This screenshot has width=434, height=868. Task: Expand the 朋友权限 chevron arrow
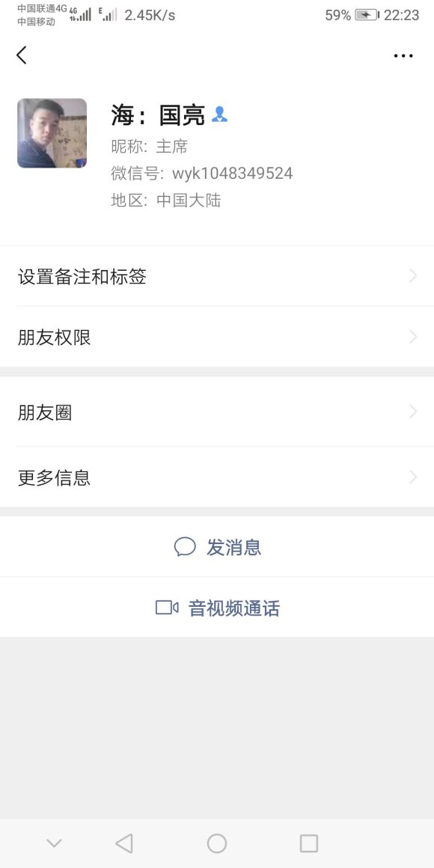click(413, 337)
